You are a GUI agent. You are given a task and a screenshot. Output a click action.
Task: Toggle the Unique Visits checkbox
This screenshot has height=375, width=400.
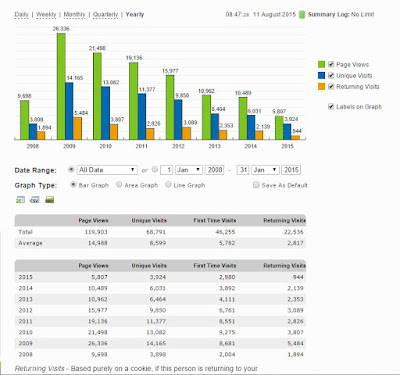[331, 75]
